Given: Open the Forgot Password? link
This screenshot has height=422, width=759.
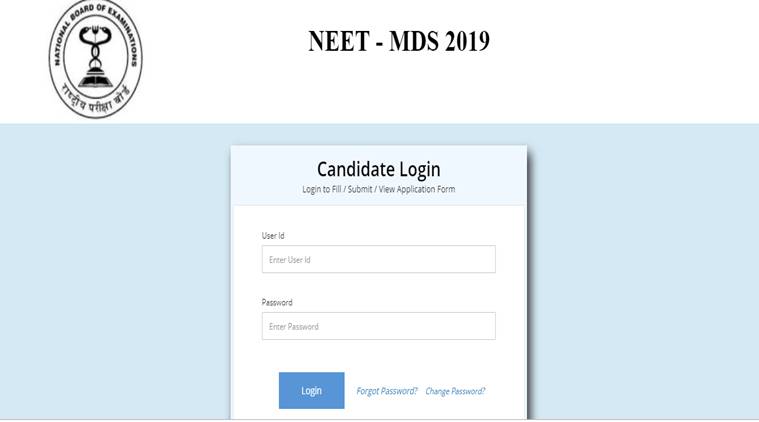Looking at the screenshot, I should pos(387,391).
